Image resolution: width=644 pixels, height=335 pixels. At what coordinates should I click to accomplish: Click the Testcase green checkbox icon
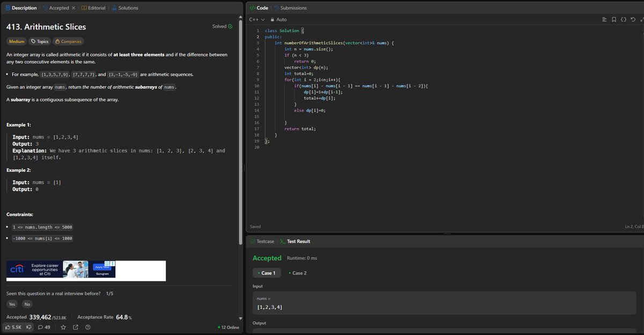pos(253,242)
